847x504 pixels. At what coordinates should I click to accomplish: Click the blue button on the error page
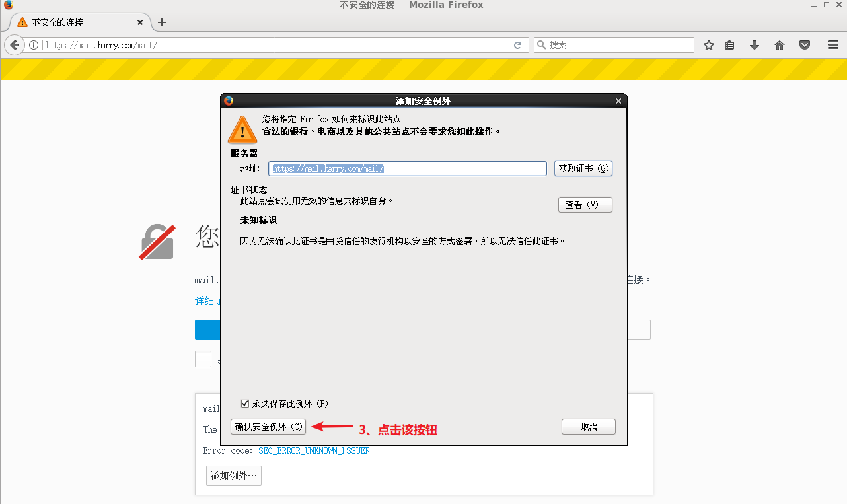tap(207, 330)
